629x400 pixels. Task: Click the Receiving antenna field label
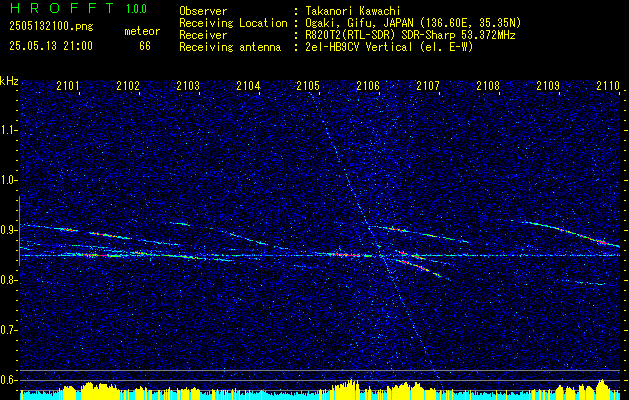[230, 47]
